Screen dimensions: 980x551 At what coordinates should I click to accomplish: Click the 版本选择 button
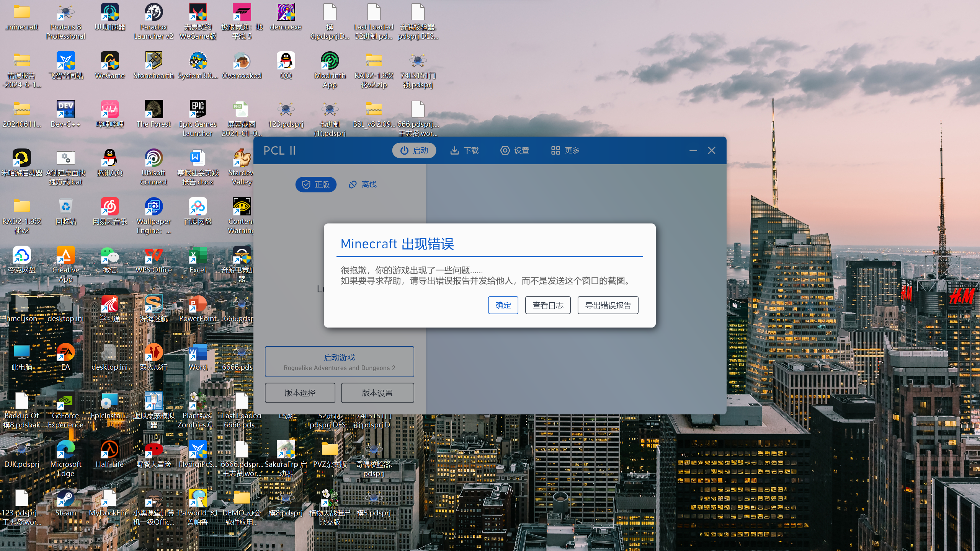point(300,393)
